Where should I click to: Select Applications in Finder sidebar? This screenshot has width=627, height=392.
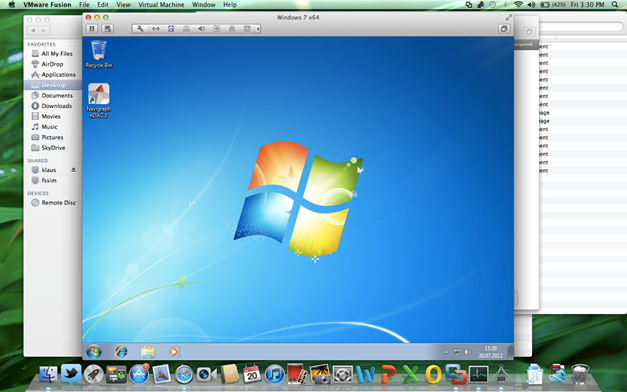tap(53, 74)
